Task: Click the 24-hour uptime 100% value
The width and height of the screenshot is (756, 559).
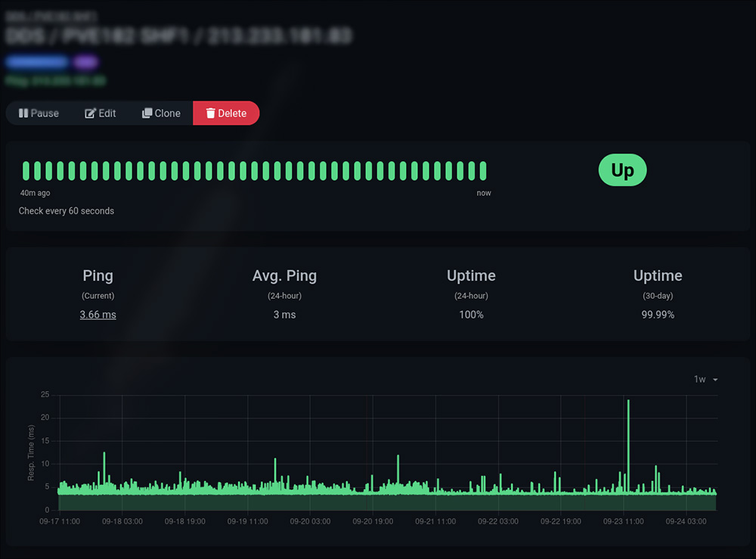Action: tap(471, 314)
